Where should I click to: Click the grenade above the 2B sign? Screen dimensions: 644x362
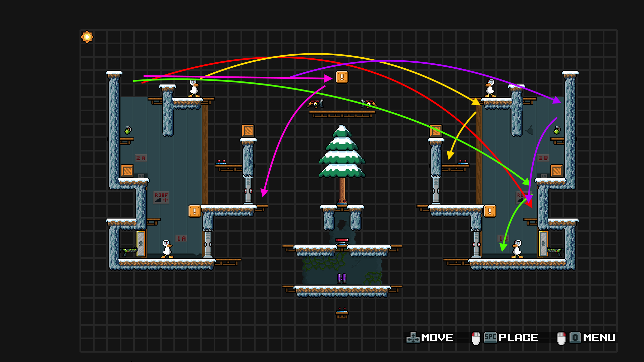tap(557, 130)
